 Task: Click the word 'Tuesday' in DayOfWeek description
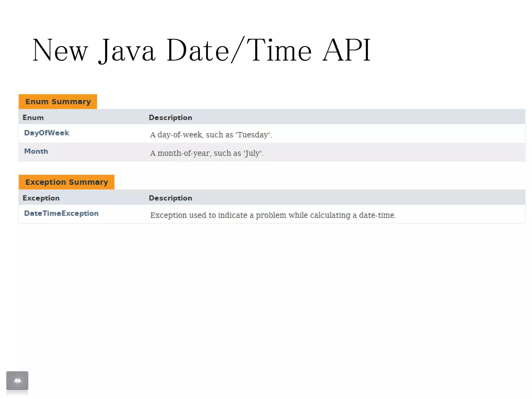coord(253,135)
